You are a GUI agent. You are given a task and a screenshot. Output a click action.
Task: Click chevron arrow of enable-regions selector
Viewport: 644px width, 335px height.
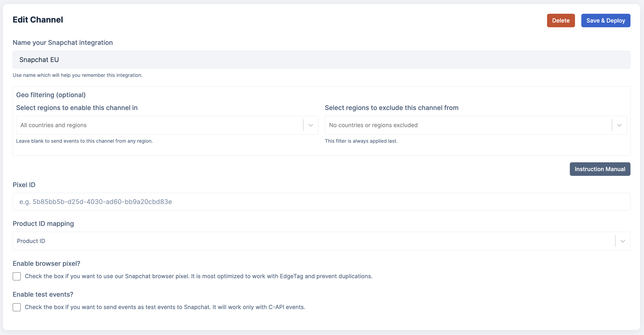click(310, 125)
